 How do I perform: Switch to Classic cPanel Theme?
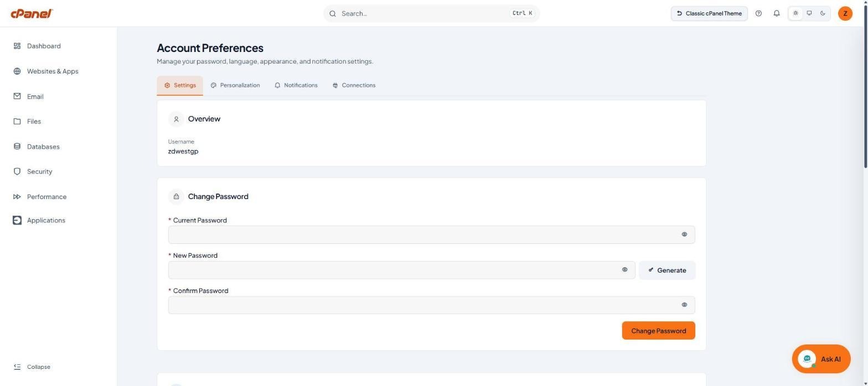(x=709, y=13)
